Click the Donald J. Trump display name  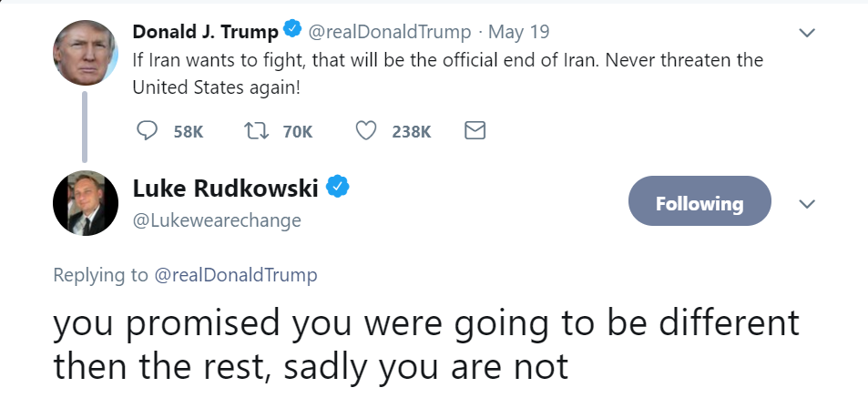tap(205, 32)
